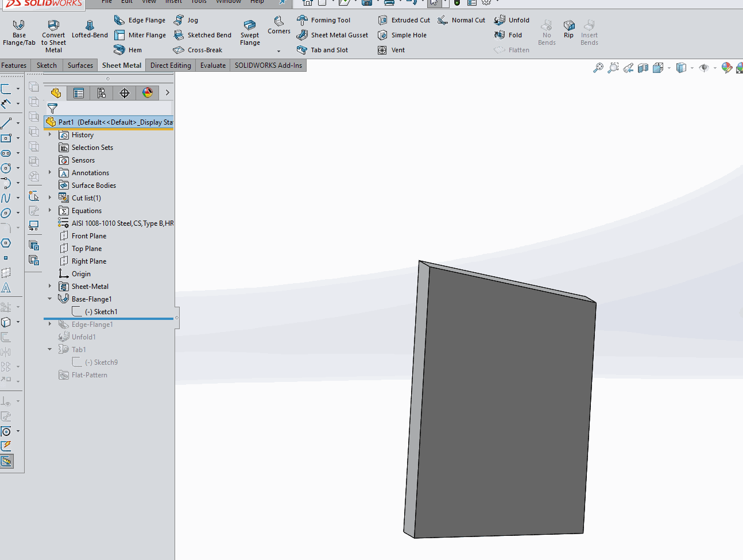Open the Surfaces tab
The image size is (743, 560).
coord(80,65)
